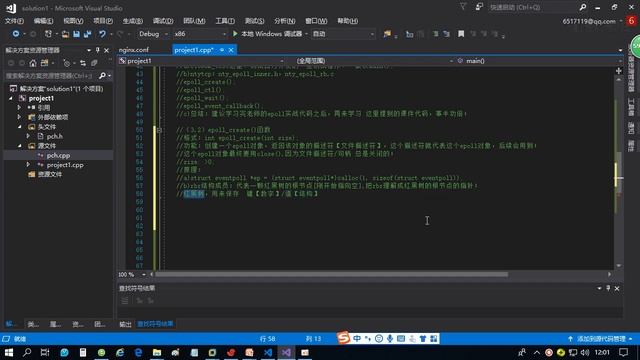The height and width of the screenshot is (360, 640).
Task: Select pch.h in Solution Explorer
Action: click(54, 136)
